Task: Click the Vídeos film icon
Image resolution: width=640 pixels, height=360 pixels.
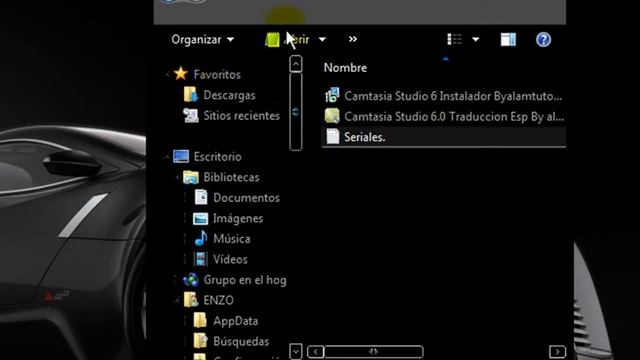Action: (200, 259)
